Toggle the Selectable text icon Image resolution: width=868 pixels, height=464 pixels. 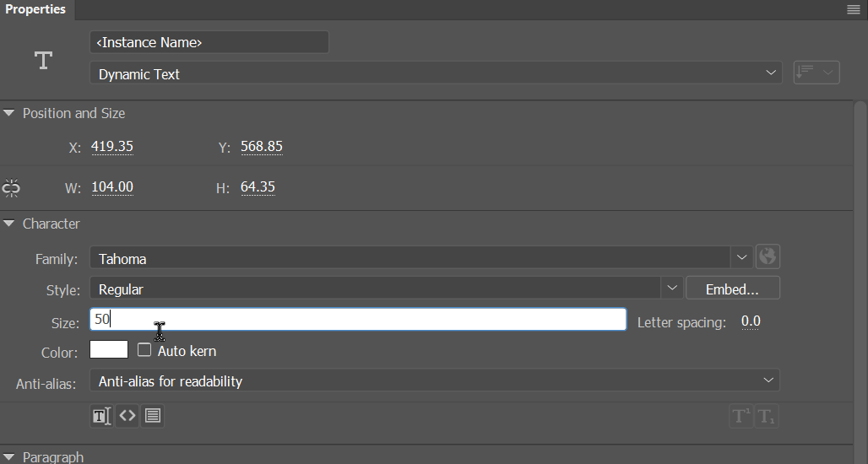pyautogui.click(x=102, y=416)
